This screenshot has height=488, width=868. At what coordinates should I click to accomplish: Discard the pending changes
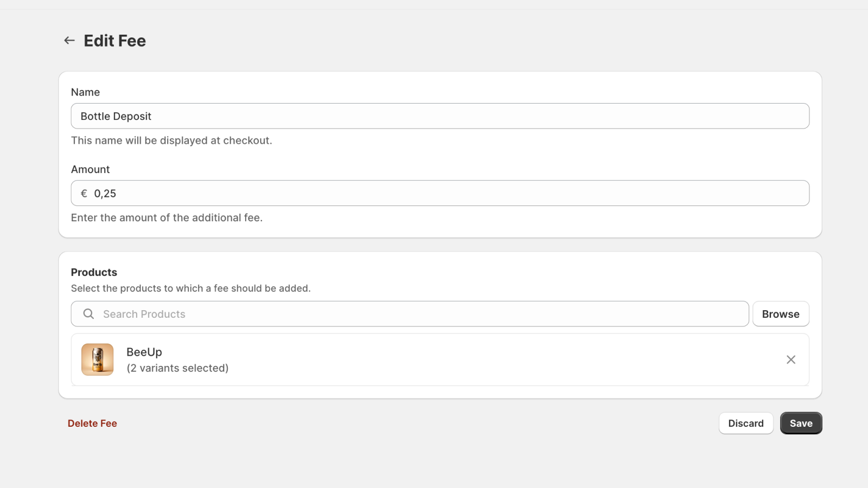tap(745, 423)
